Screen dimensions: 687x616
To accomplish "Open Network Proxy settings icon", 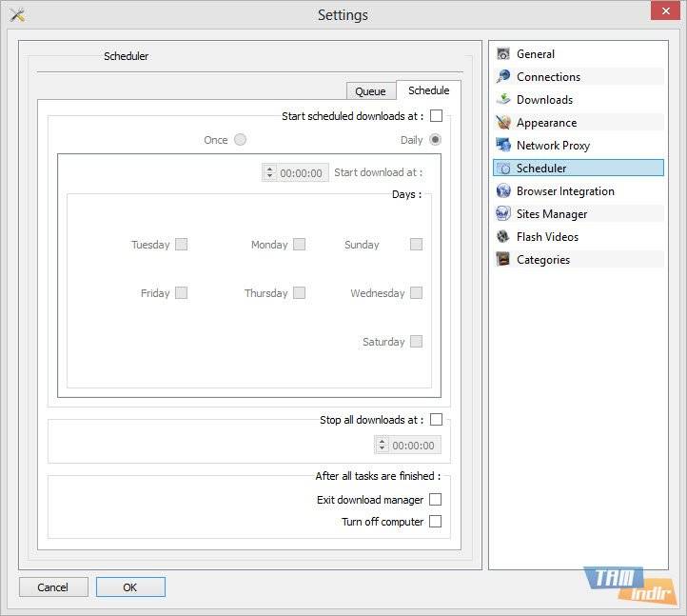I will coord(503,146).
